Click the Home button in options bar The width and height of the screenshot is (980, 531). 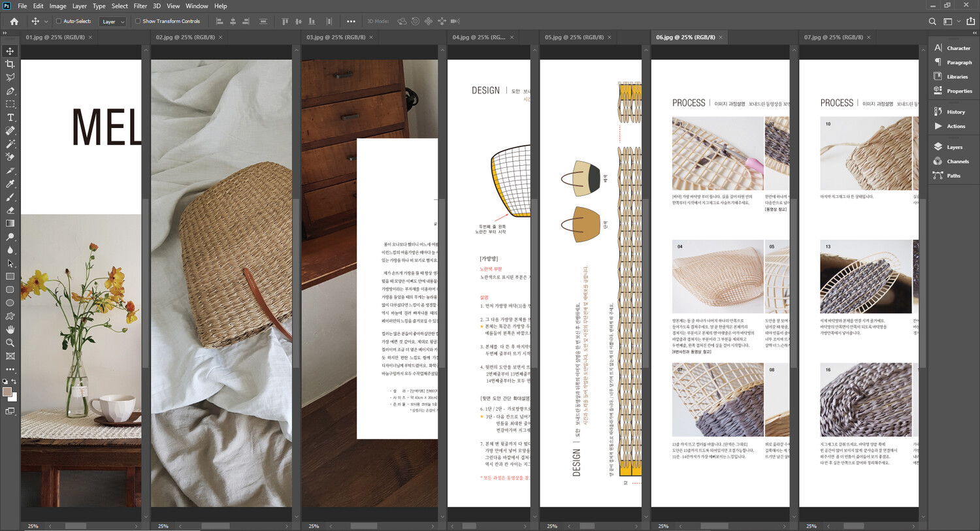[14, 22]
